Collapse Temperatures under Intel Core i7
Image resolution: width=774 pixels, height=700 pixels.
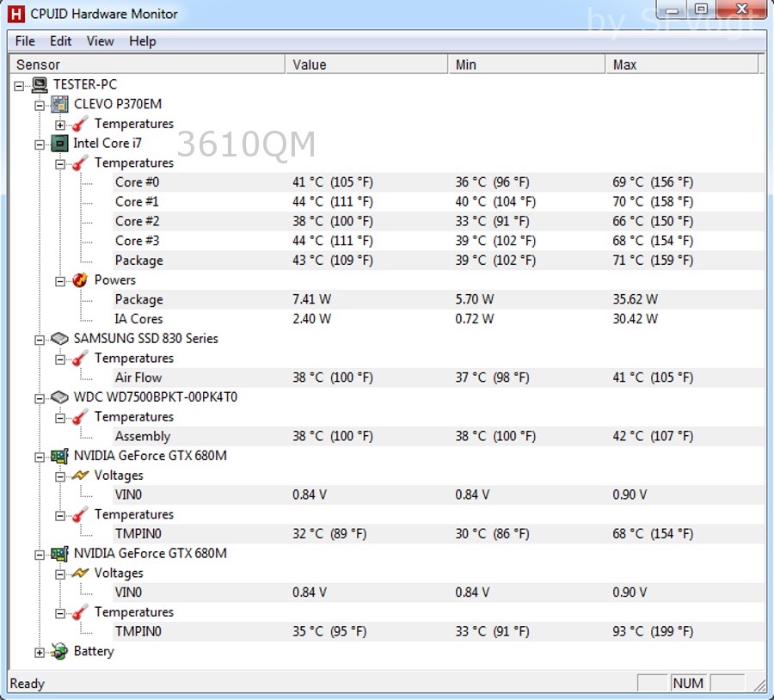[x=60, y=164]
